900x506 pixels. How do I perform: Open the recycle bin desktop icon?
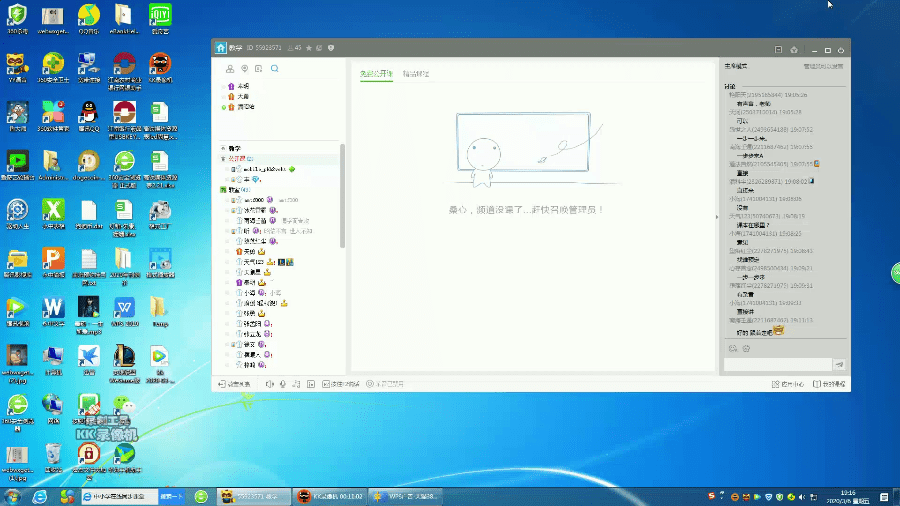tap(53, 458)
